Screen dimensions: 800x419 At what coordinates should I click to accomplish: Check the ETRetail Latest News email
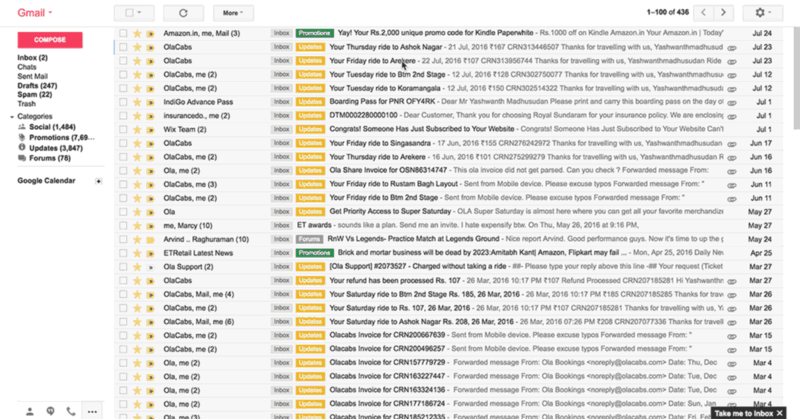[x=123, y=253]
